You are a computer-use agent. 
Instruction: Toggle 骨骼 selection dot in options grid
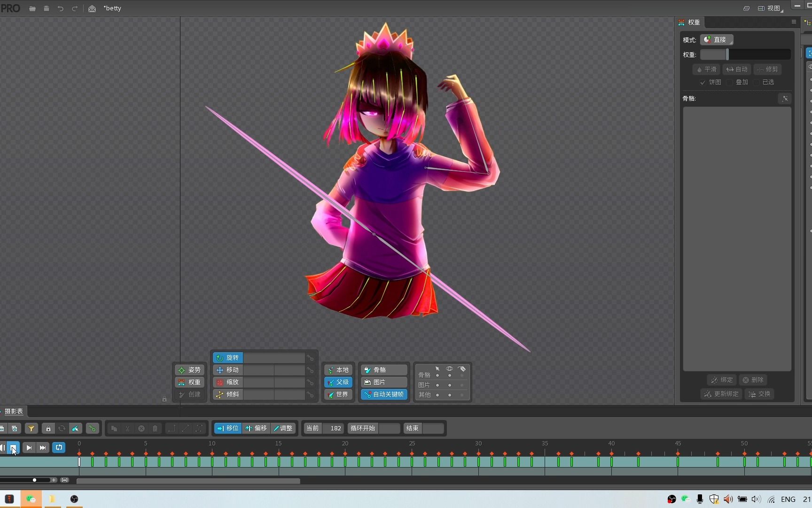pos(437,375)
